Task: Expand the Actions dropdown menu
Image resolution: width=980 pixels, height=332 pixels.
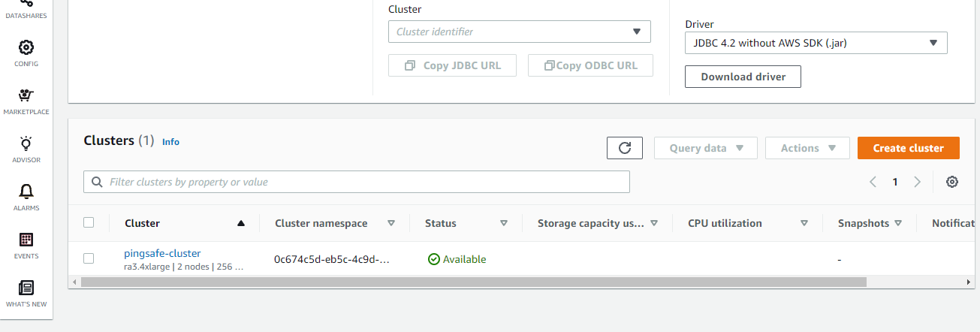Action: tap(807, 148)
